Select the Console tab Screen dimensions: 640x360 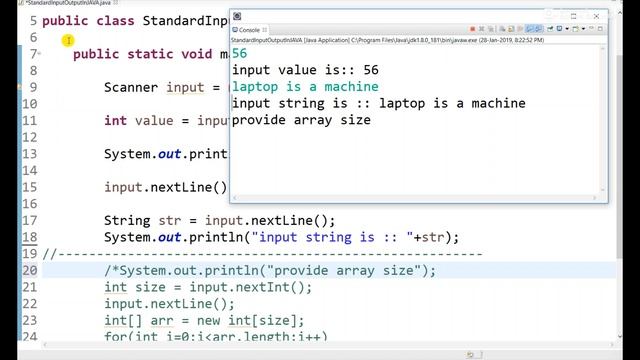(249, 30)
